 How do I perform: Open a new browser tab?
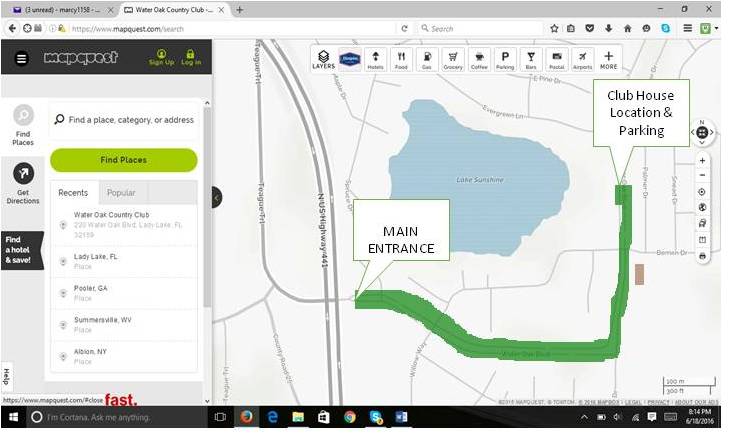point(240,10)
